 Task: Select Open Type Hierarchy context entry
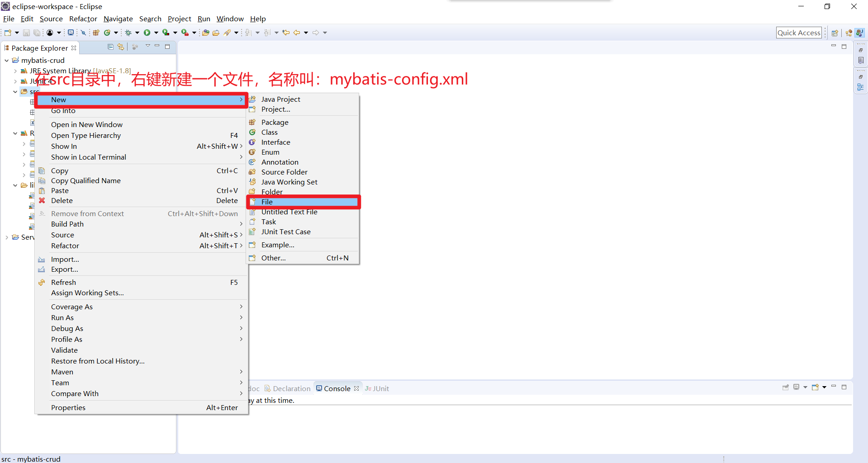[x=142, y=136]
